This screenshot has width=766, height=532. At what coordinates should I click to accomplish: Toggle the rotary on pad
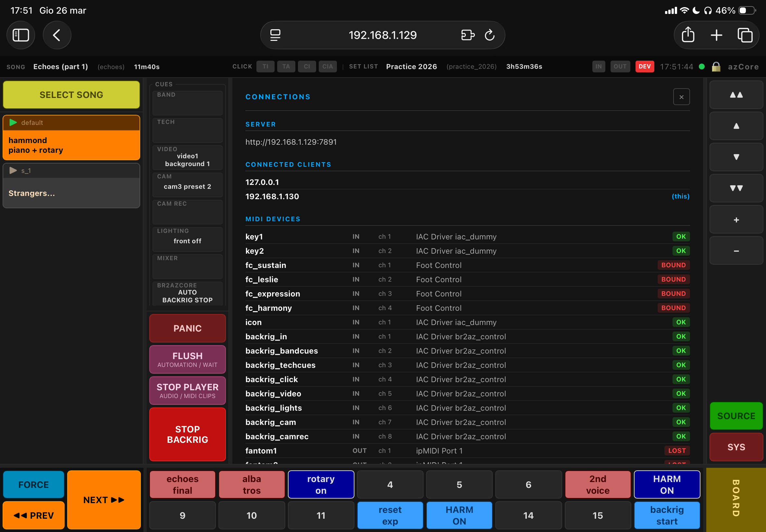click(320, 484)
